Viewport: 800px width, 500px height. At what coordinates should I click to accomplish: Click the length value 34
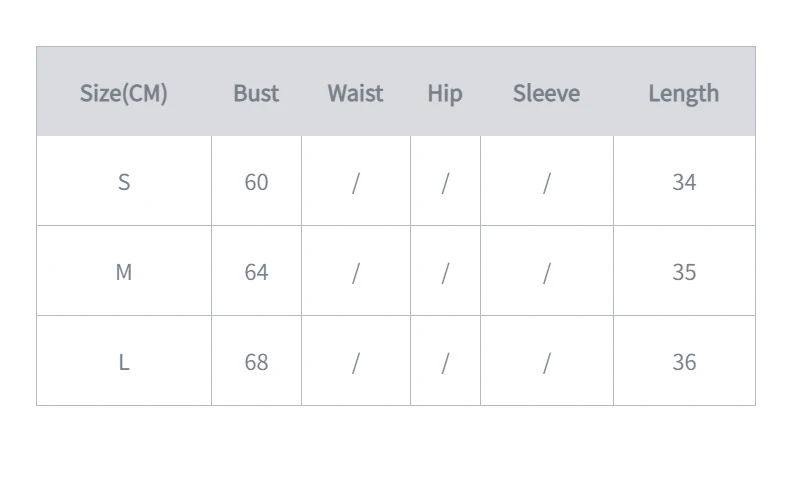(684, 182)
